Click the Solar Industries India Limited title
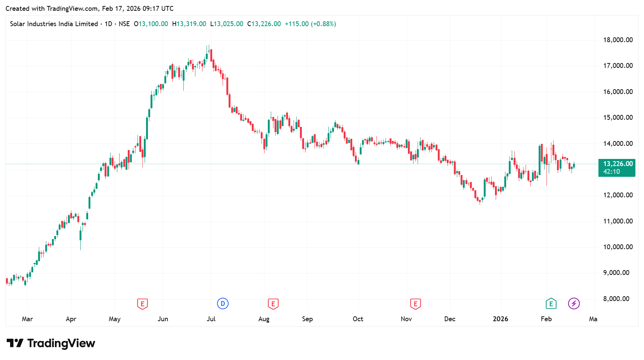The width and height of the screenshot is (644, 360). (54, 24)
